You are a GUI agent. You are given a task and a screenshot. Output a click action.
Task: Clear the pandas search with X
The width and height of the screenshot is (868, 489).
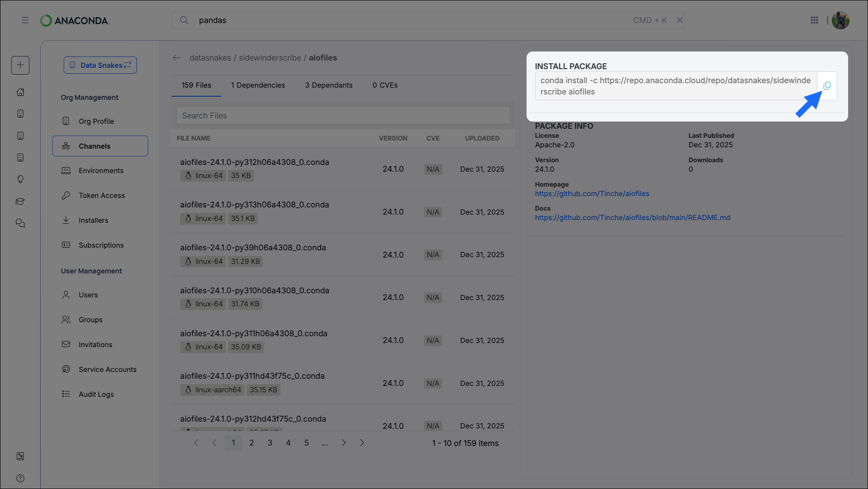pos(679,20)
